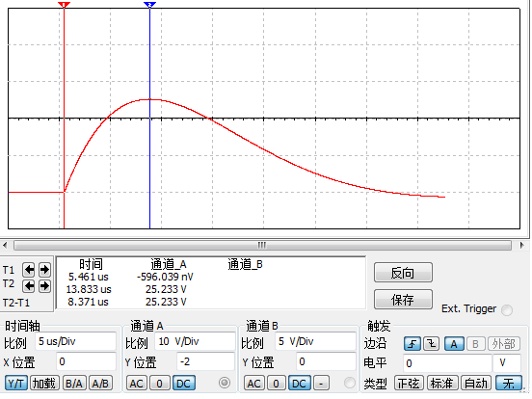Viewport: 532px width, 399px height.
Task: Toggle Ext. Trigger radio indicator
Action: 507,310
